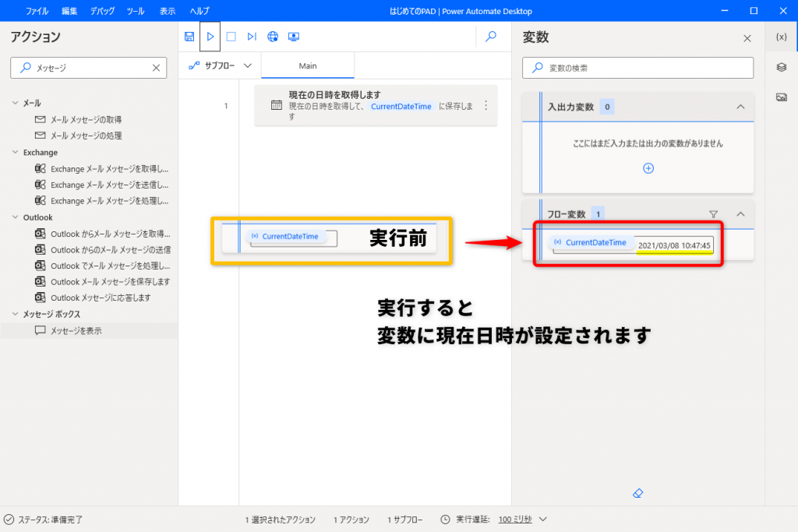The image size is (798, 532).
Task: Select the 現在の日時を取得します action
Action: click(x=376, y=105)
